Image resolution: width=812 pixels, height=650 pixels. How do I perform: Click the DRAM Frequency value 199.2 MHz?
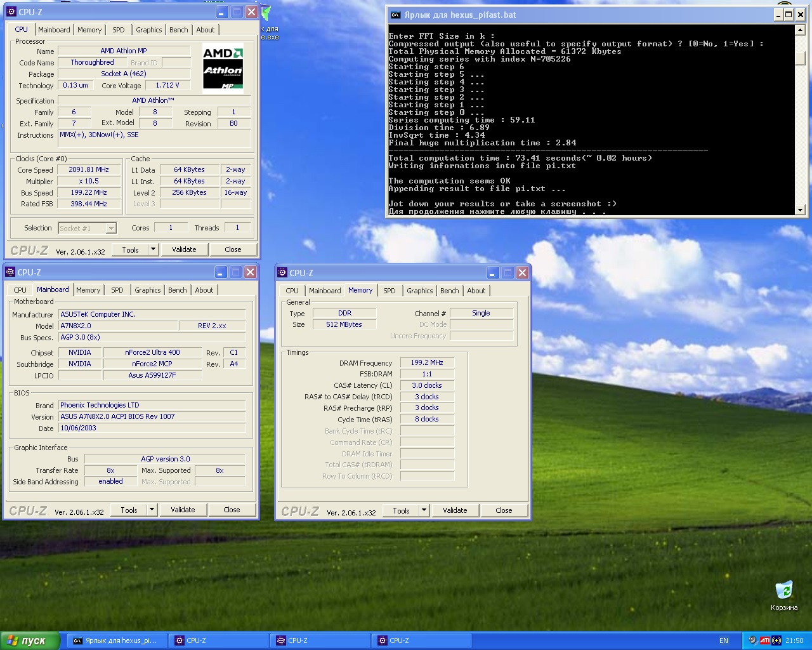pos(427,362)
